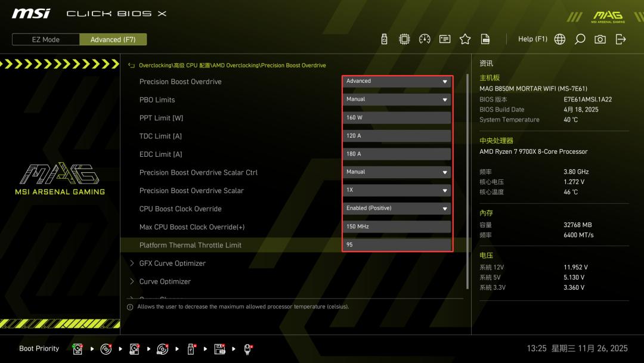This screenshot has height=363, width=644.
Task: Click the speedometer gauge icon
Action: tap(425, 39)
